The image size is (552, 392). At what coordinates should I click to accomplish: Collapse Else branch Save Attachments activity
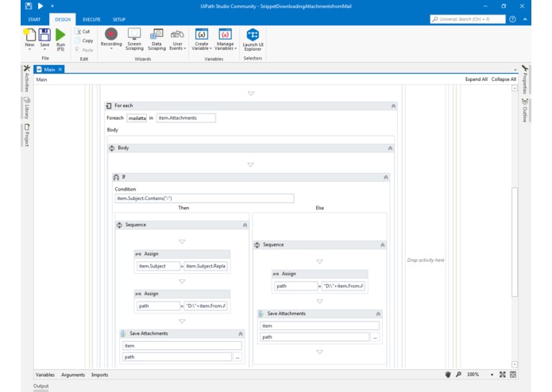point(378,313)
